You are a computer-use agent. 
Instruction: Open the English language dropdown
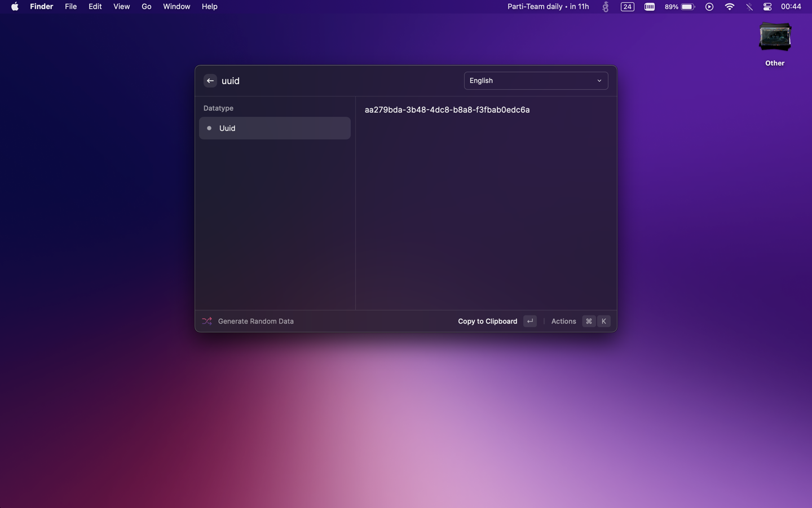[535, 81]
